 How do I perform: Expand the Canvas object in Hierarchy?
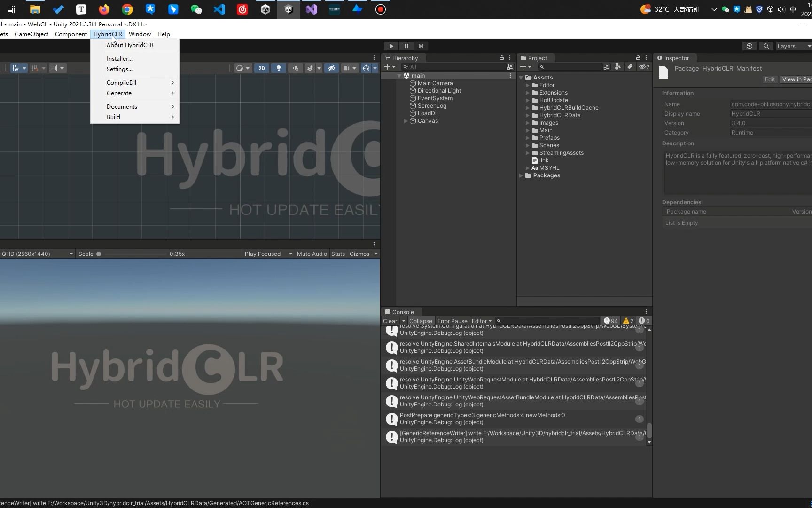406,121
